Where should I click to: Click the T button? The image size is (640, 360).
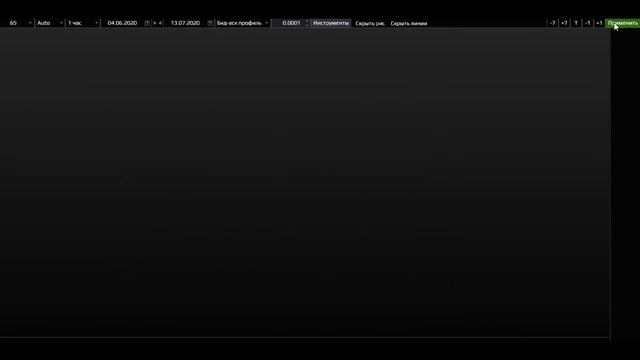click(x=576, y=23)
